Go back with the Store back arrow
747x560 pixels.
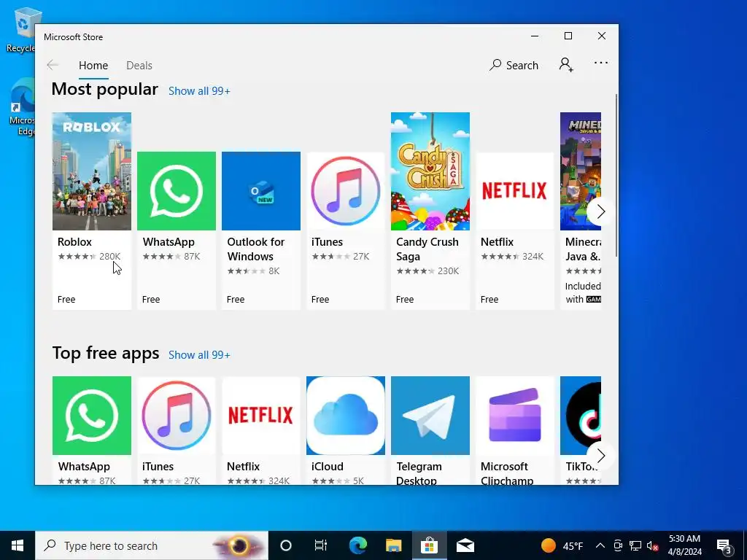point(53,65)
